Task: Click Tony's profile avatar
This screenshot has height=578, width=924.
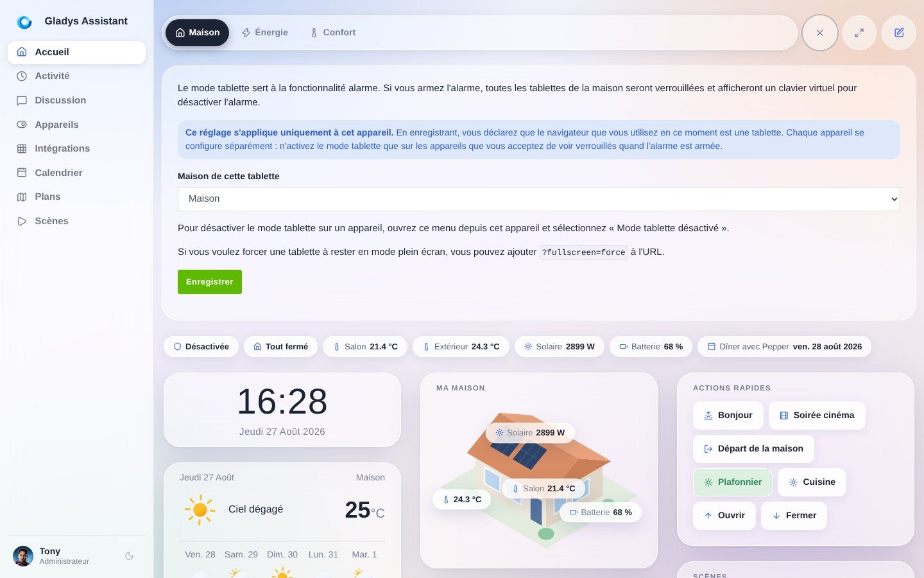Action: [23, 556]
